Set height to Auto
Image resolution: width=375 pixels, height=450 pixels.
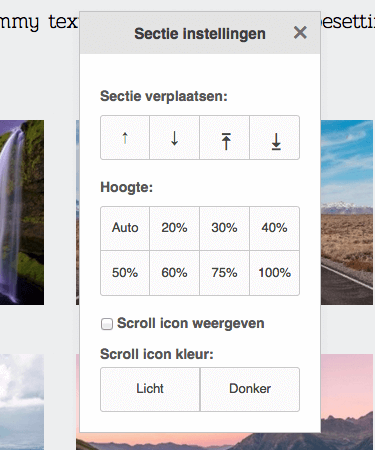pyautogui.click(x=125, y=228)
